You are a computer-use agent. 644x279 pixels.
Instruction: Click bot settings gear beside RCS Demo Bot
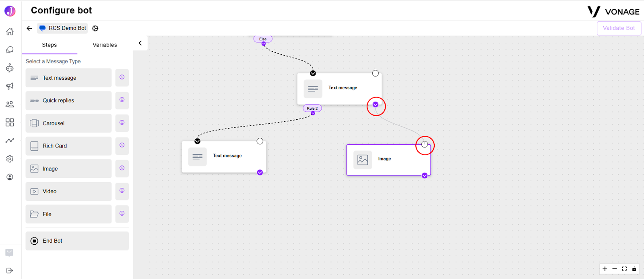[95, 28]
